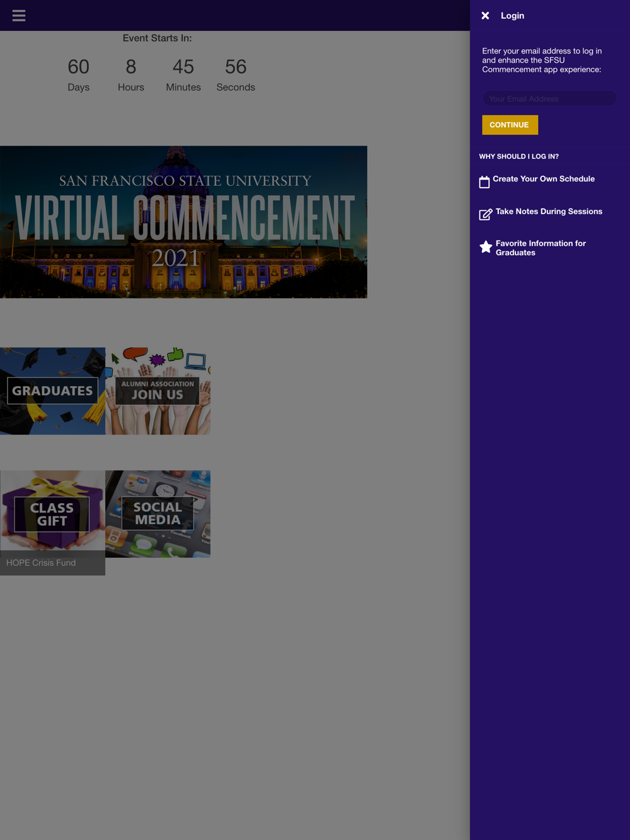The height and width of the screenshot is (840, 630).
Task: Open the hamburger menu icon
Action: [x=19, y=15]
